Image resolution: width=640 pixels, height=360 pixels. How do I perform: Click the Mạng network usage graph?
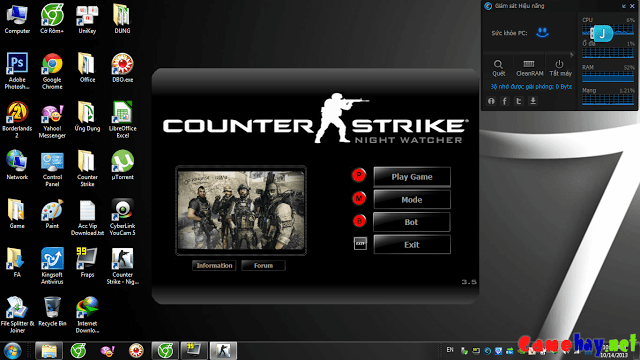(x=608, y=100)
